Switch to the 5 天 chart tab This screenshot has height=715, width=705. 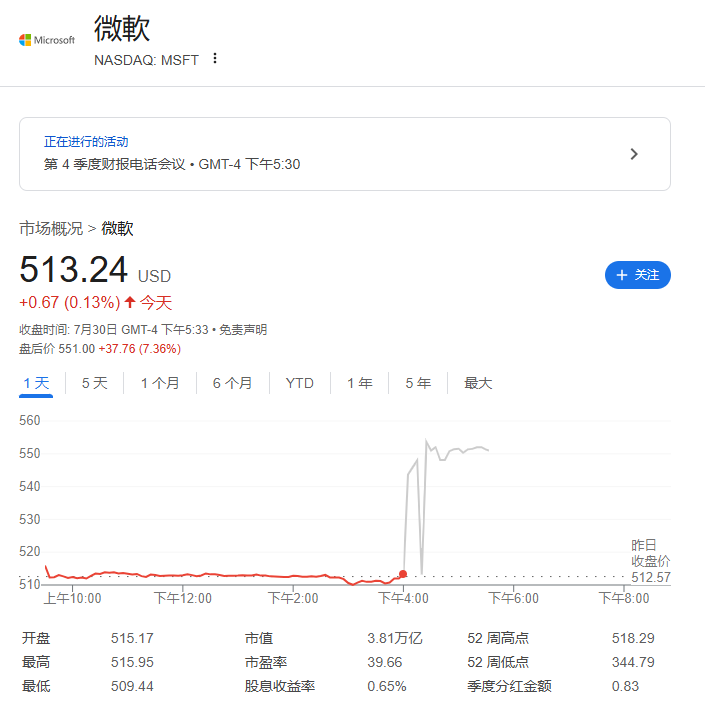pyautogui.click(x=94, y=383)
